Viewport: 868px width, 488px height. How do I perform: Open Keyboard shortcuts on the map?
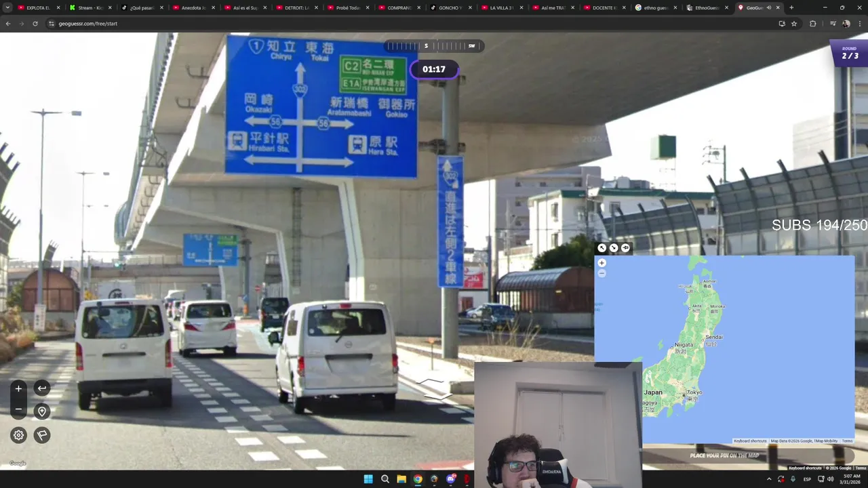click(x=749, y=441)
